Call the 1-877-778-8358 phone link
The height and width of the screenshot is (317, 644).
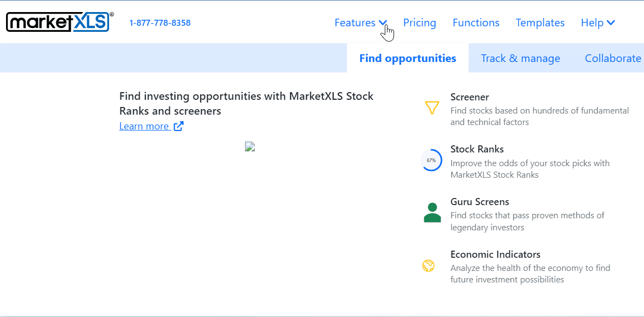pyautogui.click(x=160, y=23)
